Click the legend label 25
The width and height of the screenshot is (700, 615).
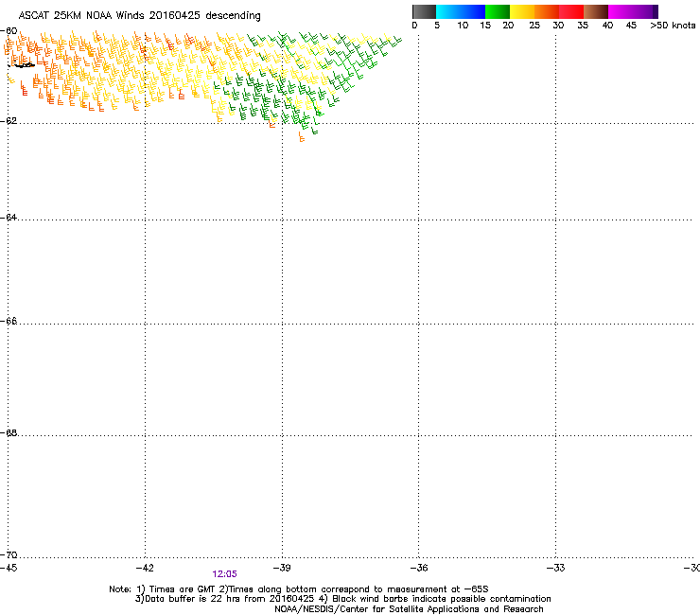pos(534,26)
